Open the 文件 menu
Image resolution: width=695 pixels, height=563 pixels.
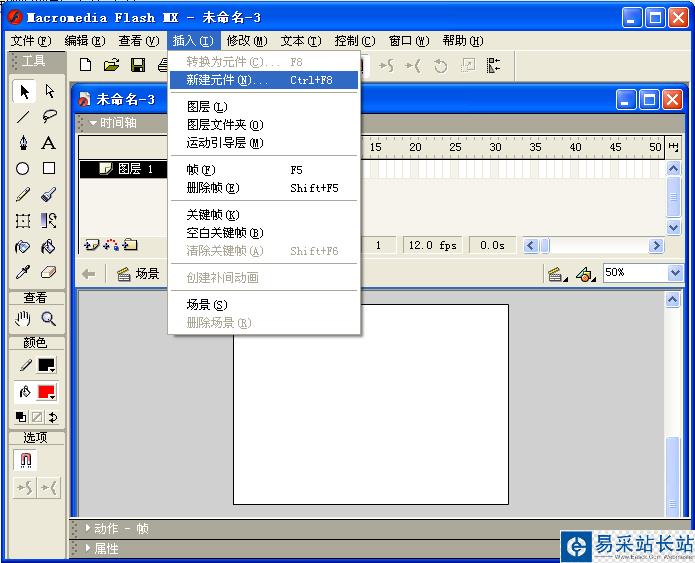(x=31, y=41)
